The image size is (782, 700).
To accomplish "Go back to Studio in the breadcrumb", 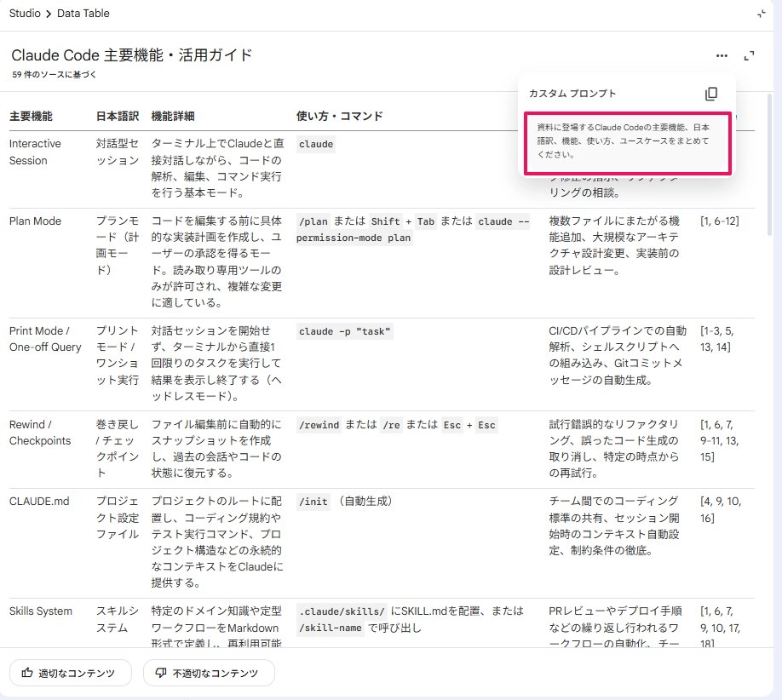I will tap(25, 14).
